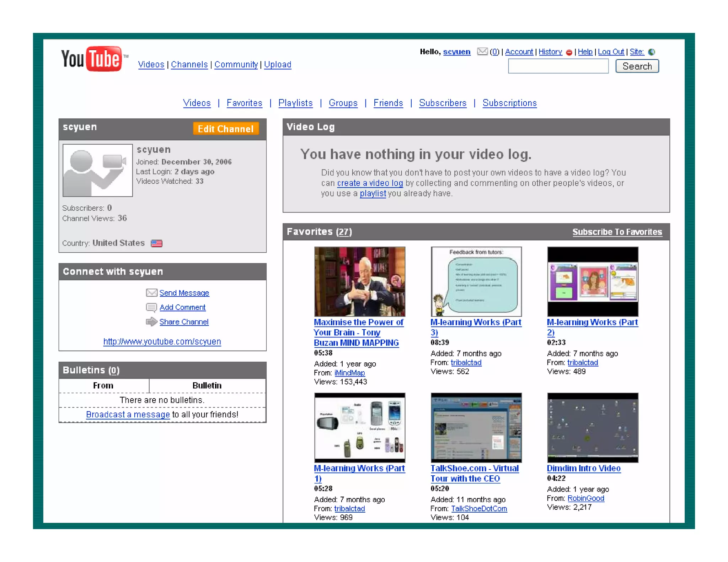Click the create a video log link
The image size is (728, 562).
click(x=370, y=183)
